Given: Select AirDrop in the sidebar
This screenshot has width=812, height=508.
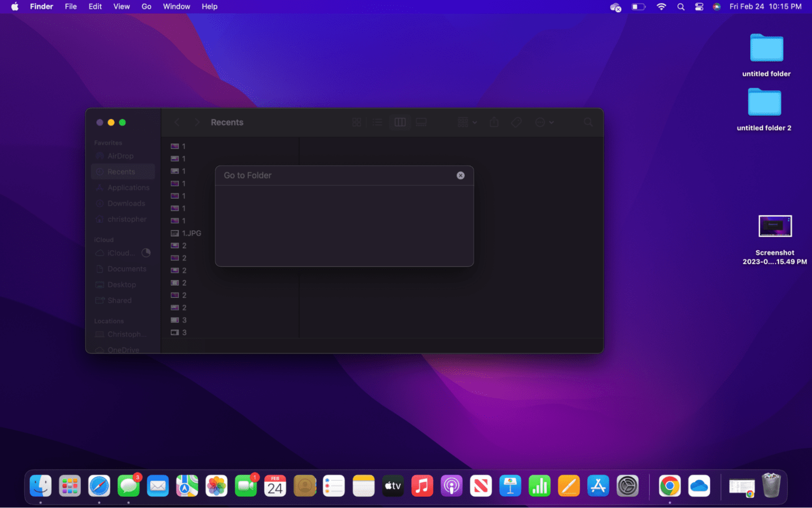Looking at the screenshot, I should [x=121, y=156].
